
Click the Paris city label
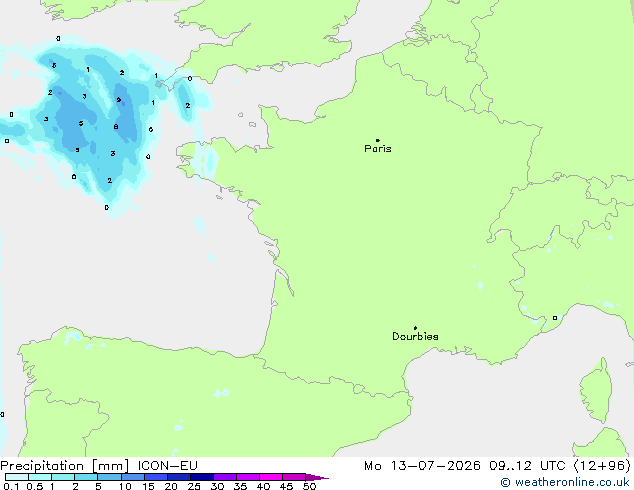point(378,148)
